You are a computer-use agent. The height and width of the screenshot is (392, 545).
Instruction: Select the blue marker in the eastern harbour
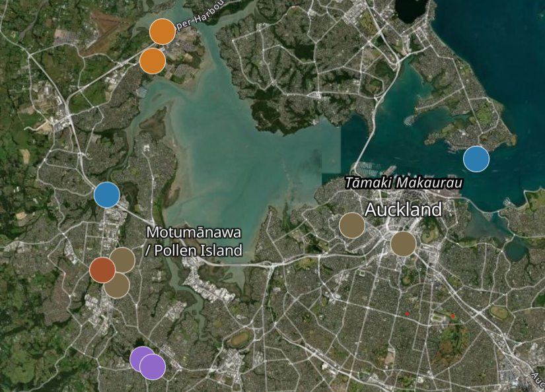(x=476, y=159)
